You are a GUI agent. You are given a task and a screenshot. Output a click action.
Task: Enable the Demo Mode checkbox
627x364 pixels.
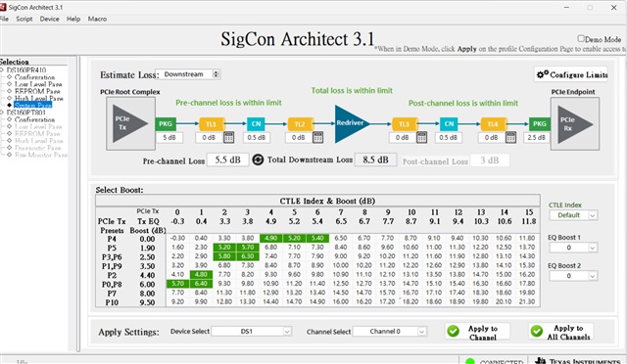pyautogui.click(x=581, y=38)
